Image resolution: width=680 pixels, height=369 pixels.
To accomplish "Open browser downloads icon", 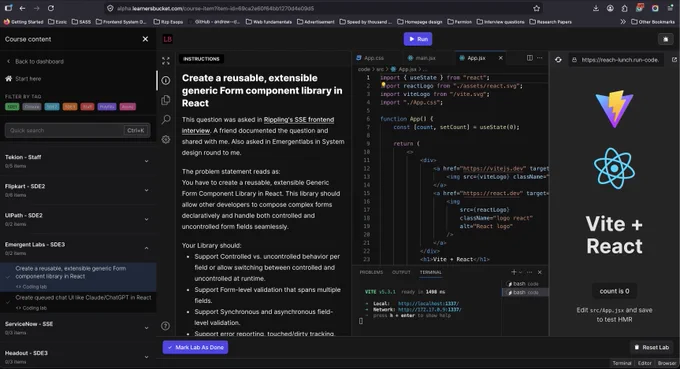I will pyautogui.click(x=595, y=8).
